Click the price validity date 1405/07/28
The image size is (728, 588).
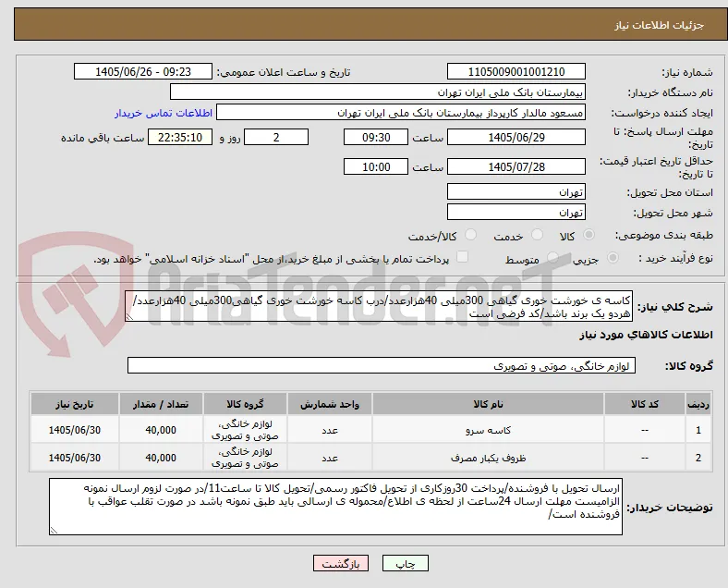[516, 166]
